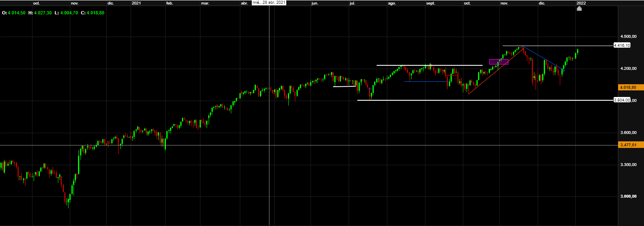Click the ago. label on the time axis

tap(392, 3)
